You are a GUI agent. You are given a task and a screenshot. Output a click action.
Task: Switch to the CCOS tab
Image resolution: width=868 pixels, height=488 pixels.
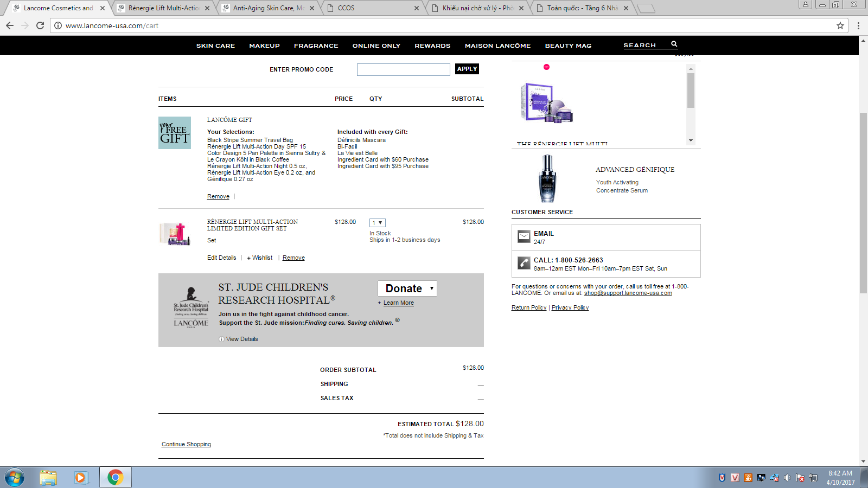click(372, 8)
